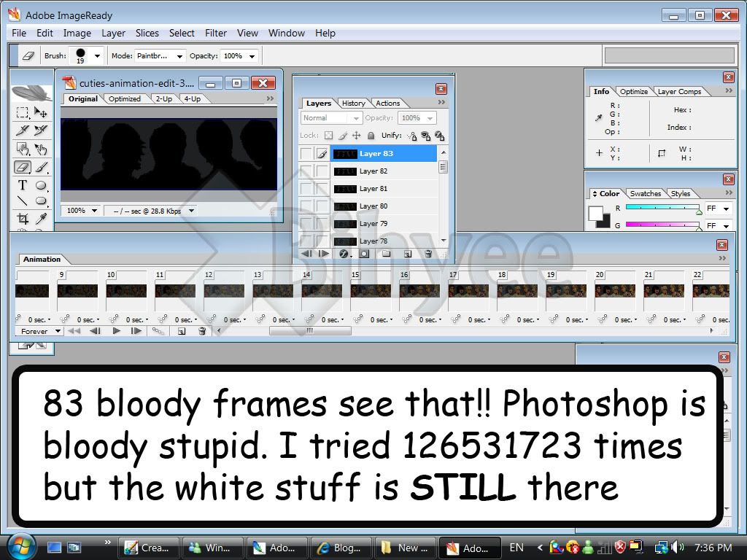Viewport: 747px width, 560px height.
Task: Open the 100% zoom dropdown in document window
Action: [x=94, y=211]
